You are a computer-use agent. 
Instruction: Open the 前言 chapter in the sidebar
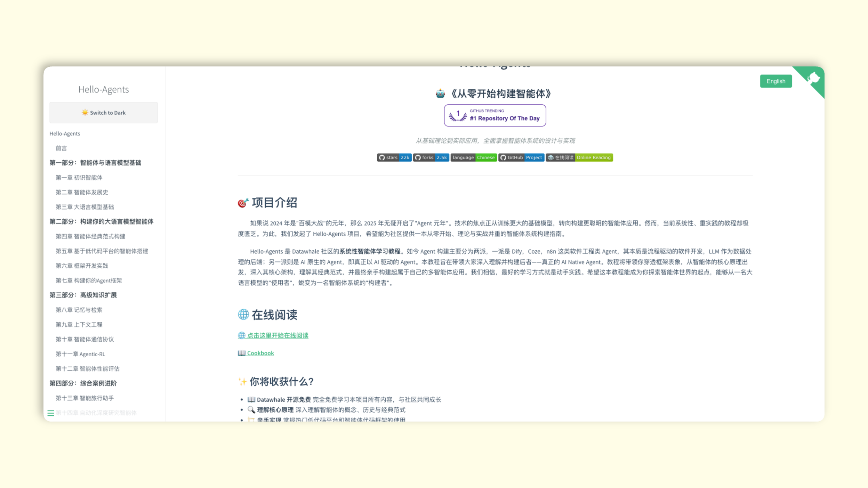coord(61,148)
